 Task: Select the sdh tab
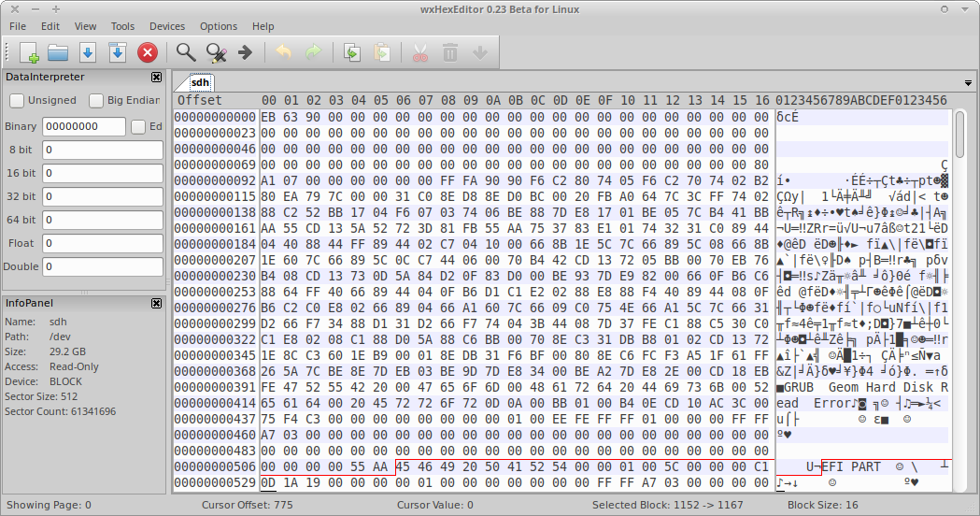200,82
